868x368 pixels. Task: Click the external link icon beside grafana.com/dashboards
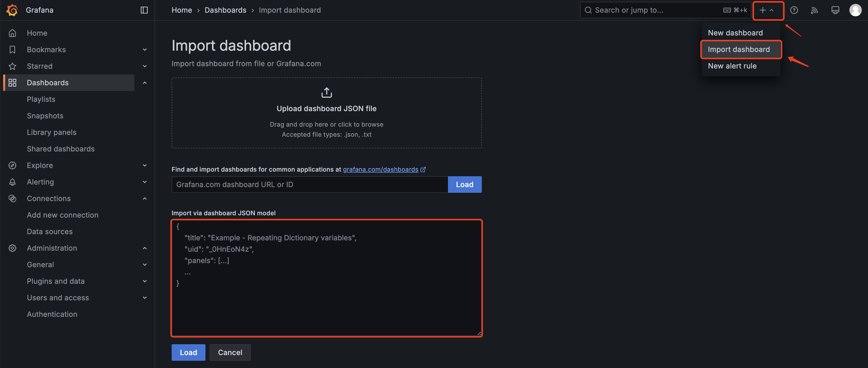[x=423, y=170]
